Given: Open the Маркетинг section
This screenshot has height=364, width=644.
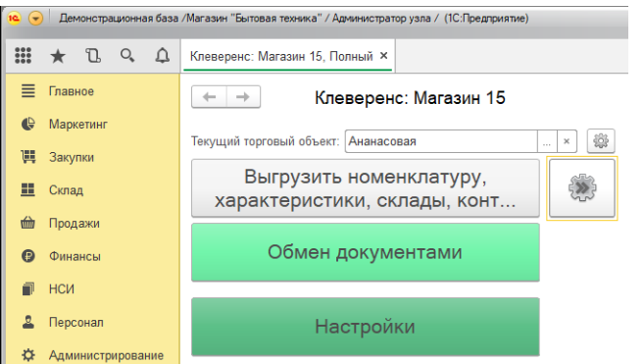Looking at the screenshot, I should pyautogui.click(x=78, y=124).
